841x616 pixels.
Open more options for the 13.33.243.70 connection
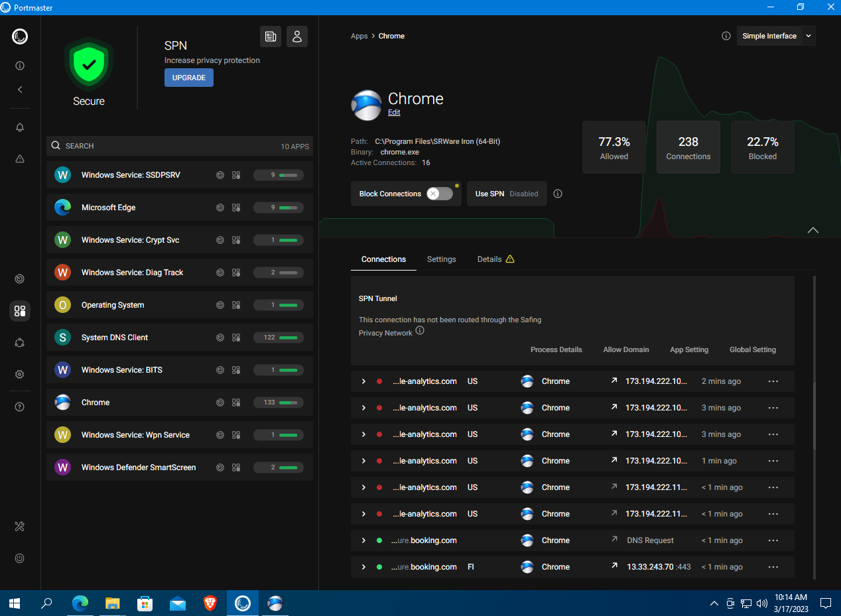coord(773,567)
